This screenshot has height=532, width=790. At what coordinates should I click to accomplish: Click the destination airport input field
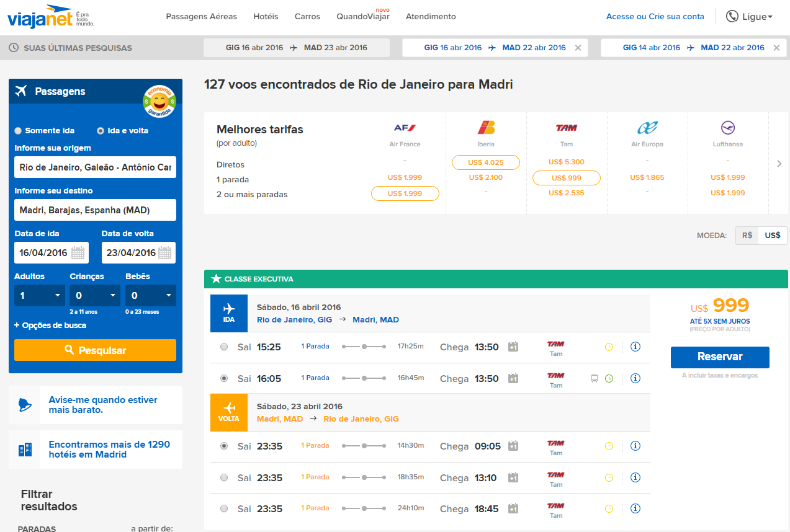pyautogui.click(x=95, y=210)
